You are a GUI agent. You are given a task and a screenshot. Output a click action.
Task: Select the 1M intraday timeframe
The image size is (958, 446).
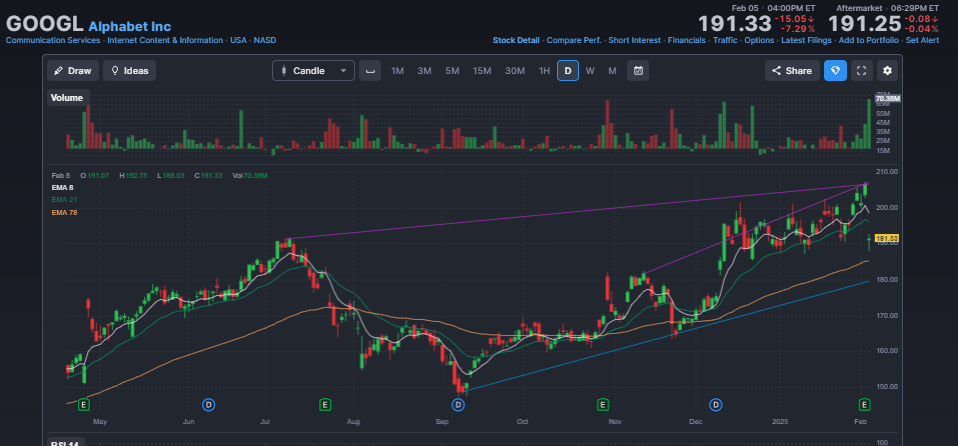tap(397, 71)
